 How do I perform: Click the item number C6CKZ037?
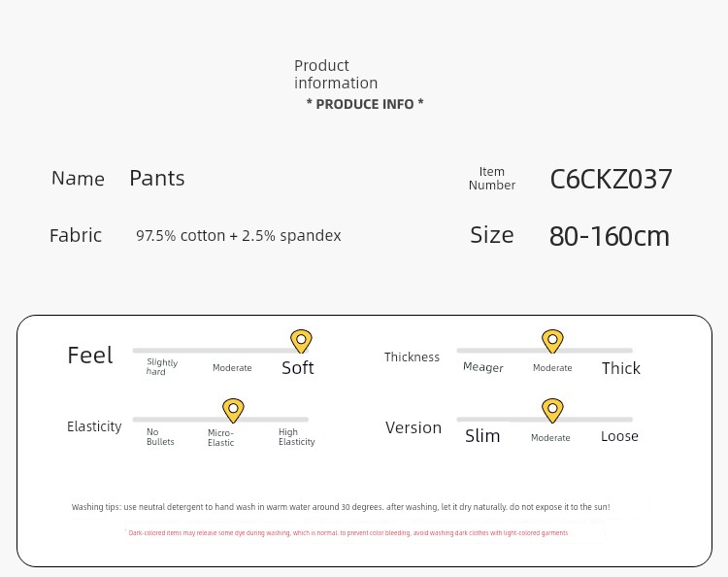pyautogui.click(x=611, y=179)
